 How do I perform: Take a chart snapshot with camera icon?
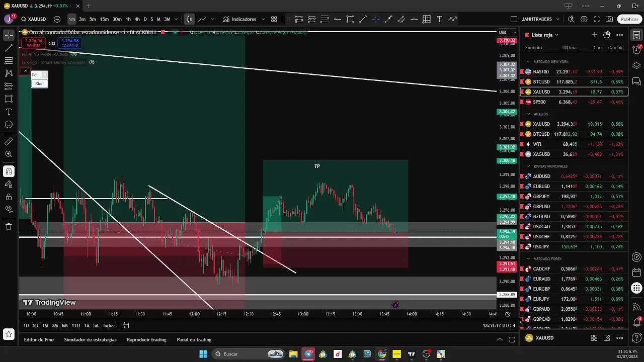[x=609, y=19]
